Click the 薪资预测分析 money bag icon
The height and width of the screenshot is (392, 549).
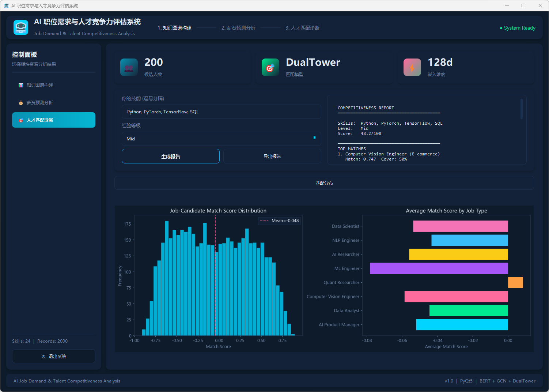[x=21, y=103]
